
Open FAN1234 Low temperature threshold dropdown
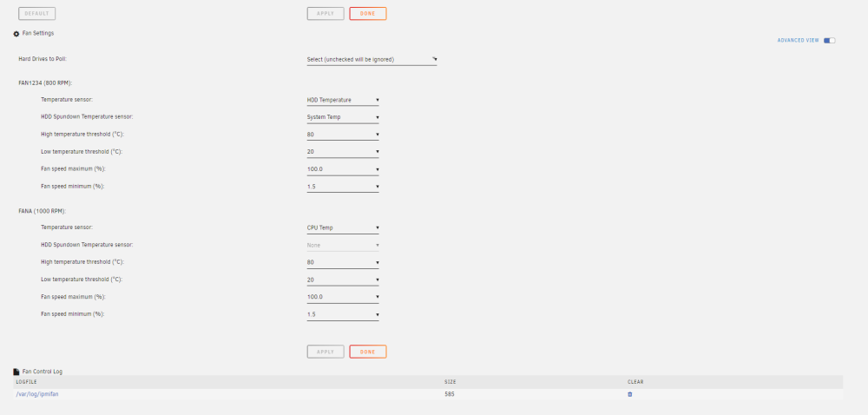pos(343,152)
